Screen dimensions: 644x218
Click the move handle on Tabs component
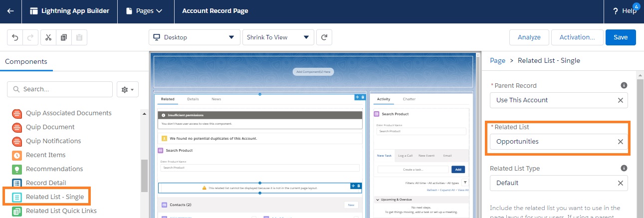[357, 97]
